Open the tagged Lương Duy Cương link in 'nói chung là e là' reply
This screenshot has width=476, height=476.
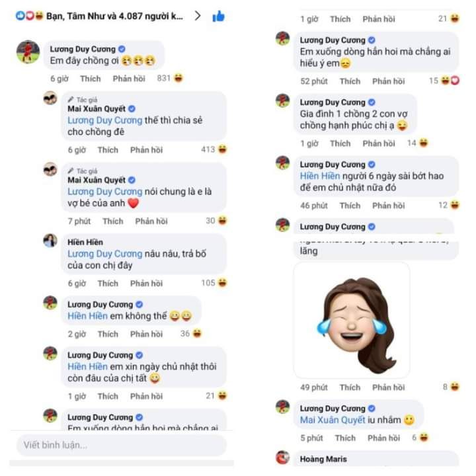point(104,192)
